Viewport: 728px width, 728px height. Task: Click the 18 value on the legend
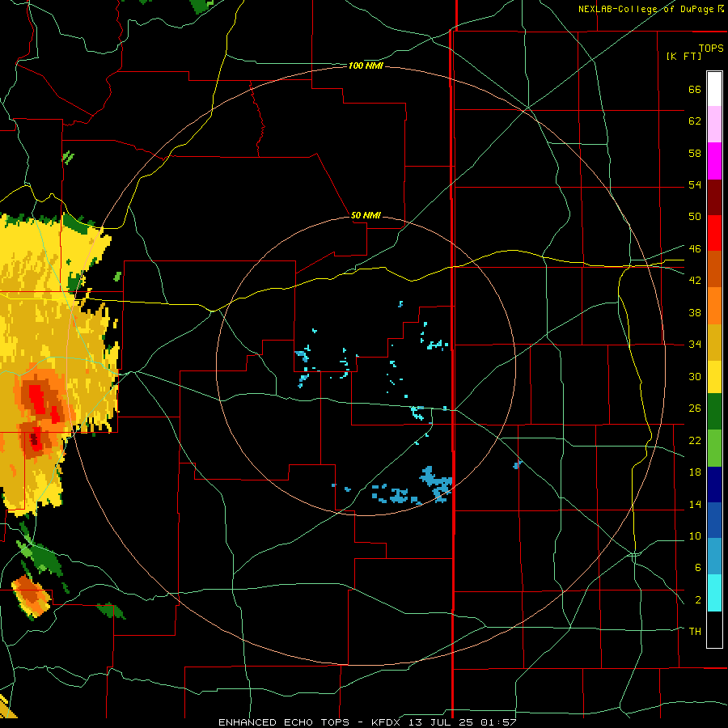695,472
